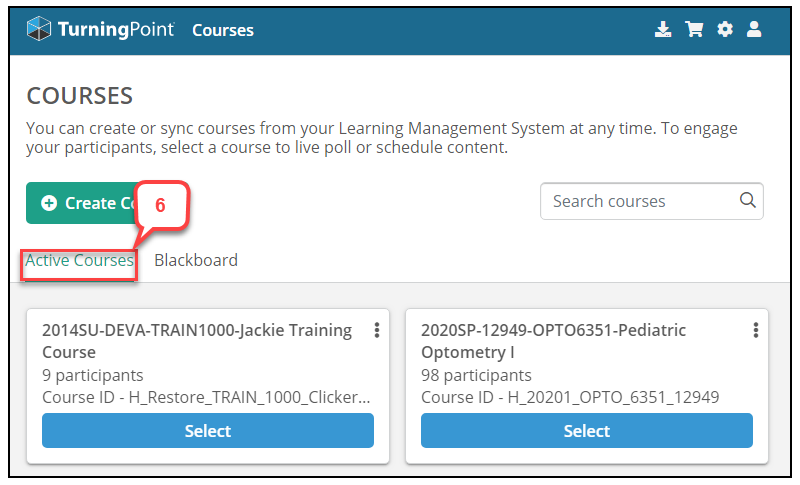Click the 2020SP-12949-OPTO6351 course title
The width and height of the screenshot is (800, 485).
click(x=554, y=341)
